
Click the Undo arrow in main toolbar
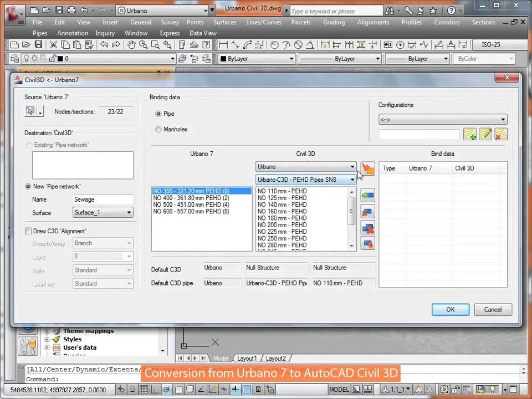point(104,44)
